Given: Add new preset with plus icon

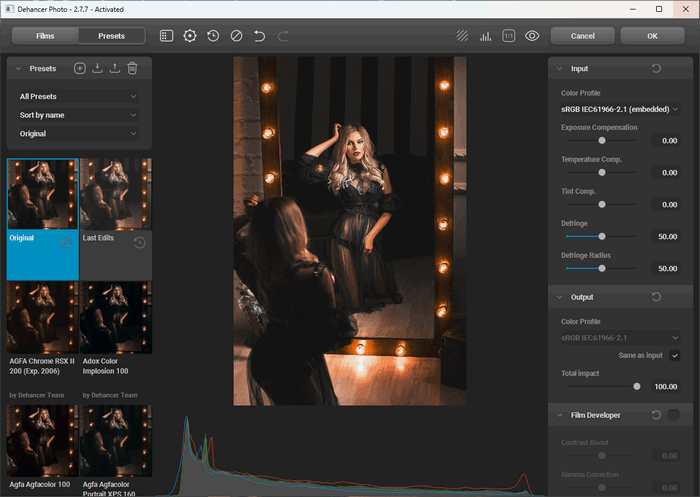Looking at the screenshot, I should (x=80, y=69).
